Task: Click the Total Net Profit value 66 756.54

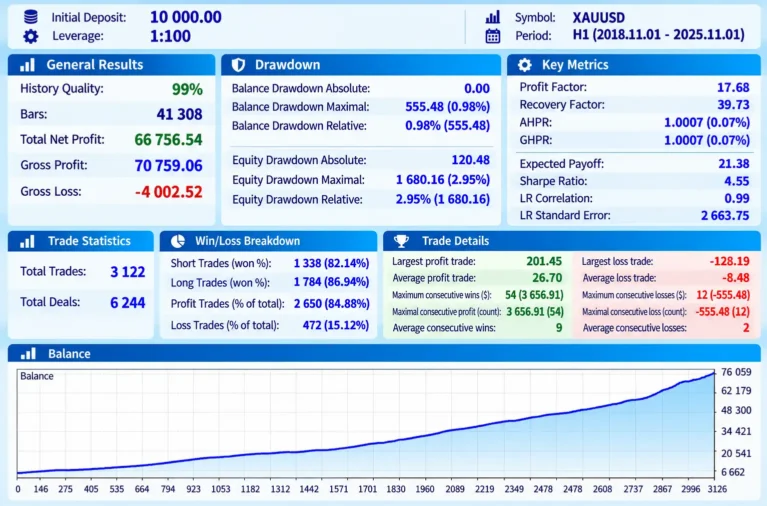Action: tap(168, 140)
